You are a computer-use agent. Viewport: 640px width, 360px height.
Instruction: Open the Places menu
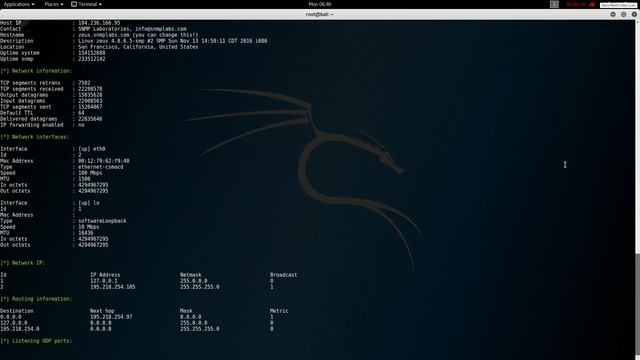53,4
